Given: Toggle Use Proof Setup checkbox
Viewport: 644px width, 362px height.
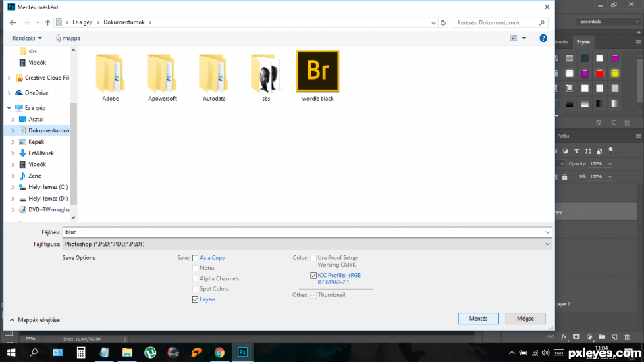Looking at the screenshot, I should (313, 258).
